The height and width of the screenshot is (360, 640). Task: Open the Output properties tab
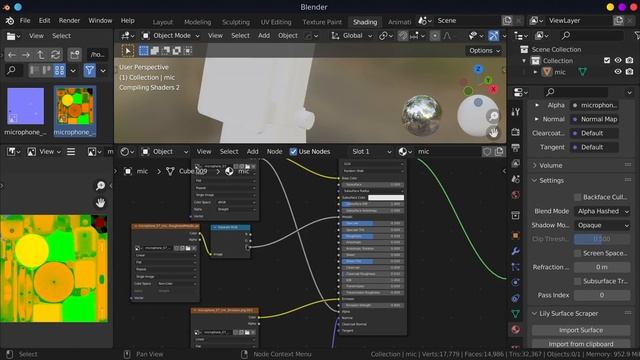pyautogui.click(x=516, y=147)
